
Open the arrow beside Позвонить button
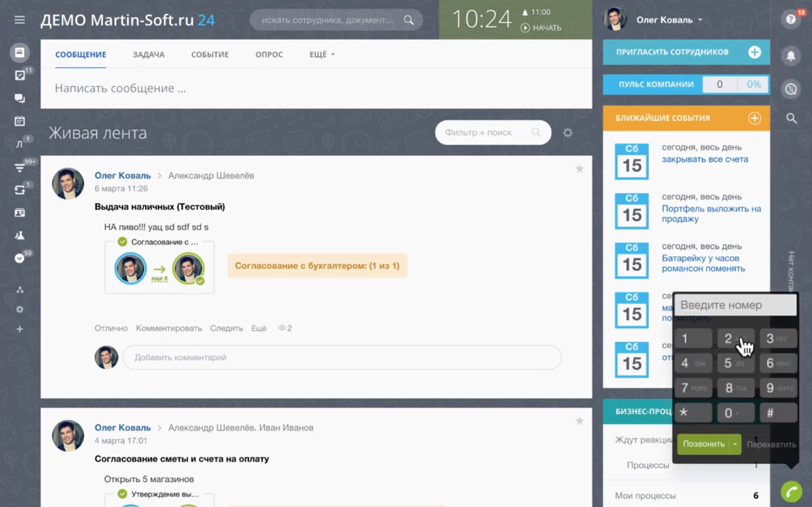pos(735,444)
